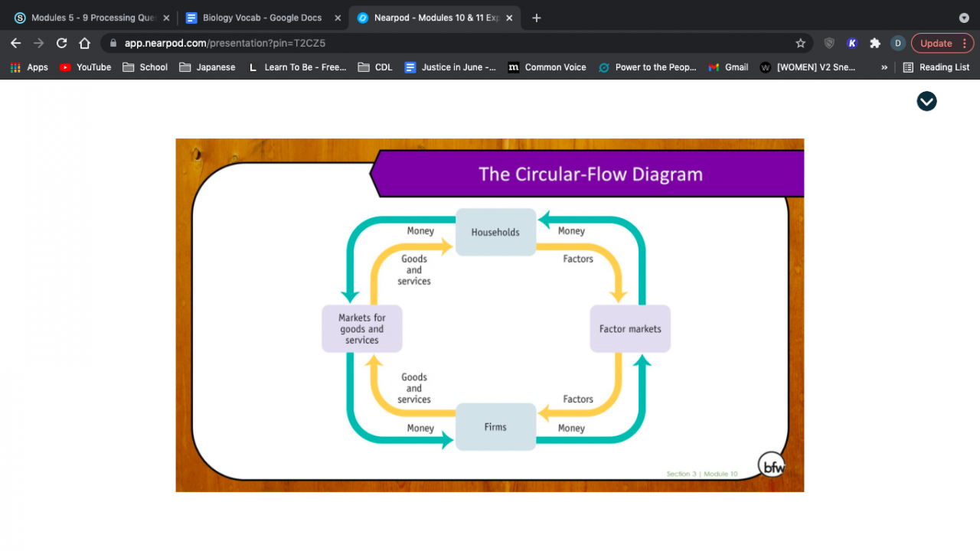Image resolution: width=980 pixels, height=551 pixels.
Task: Open the Extensions puzzle-piece menu
Action: 875,44
